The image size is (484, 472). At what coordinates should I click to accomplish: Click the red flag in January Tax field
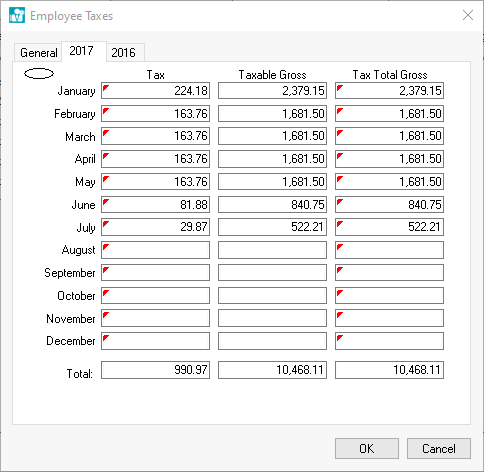106,88
